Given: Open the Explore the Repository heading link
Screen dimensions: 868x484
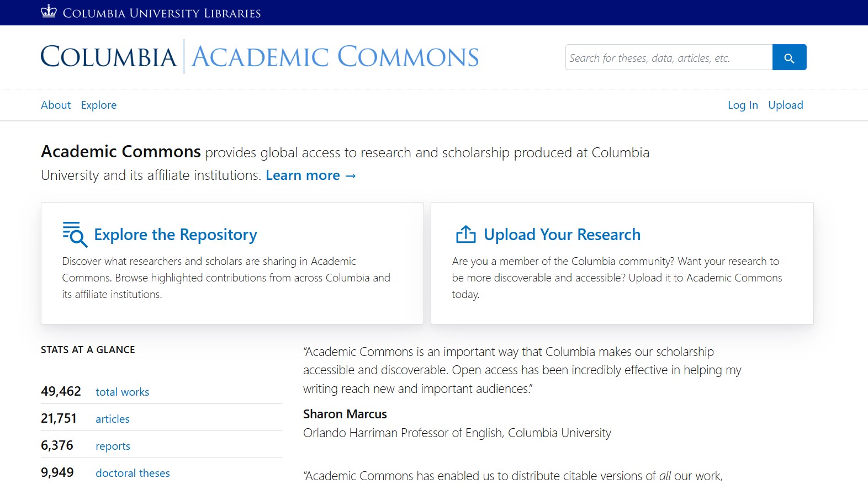Looking at the screenshot, I should (x=176, y=235).
